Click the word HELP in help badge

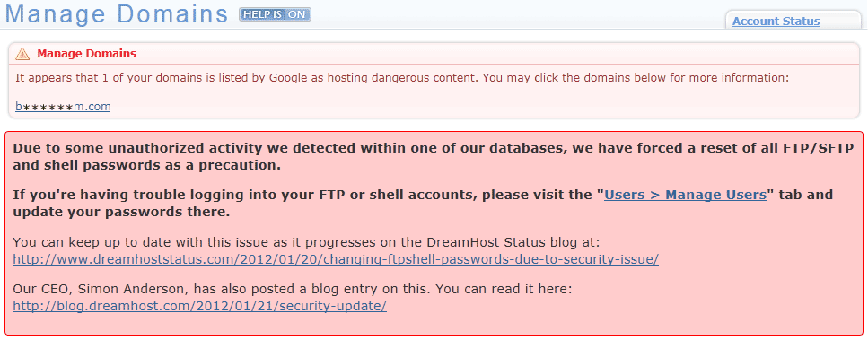point(257,14)
